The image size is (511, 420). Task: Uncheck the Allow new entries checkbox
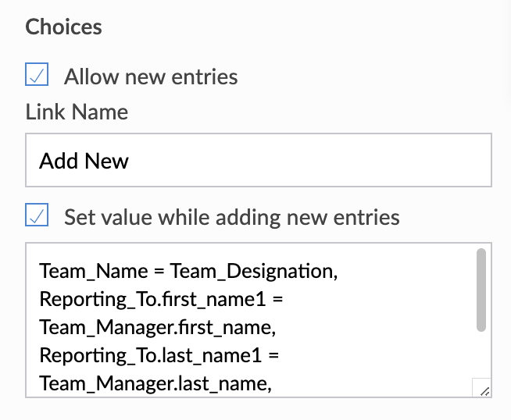(37, 76)
